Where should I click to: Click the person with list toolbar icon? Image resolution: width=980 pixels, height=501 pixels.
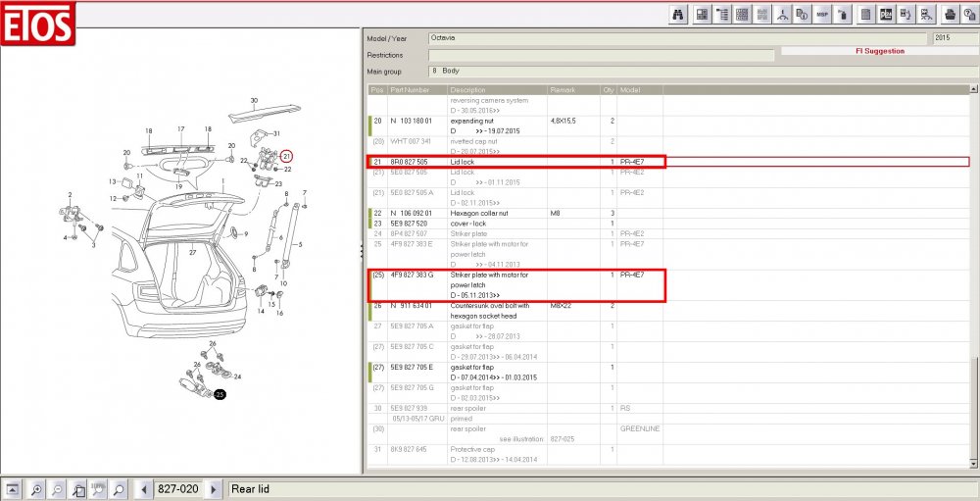(x=906, y=15)
